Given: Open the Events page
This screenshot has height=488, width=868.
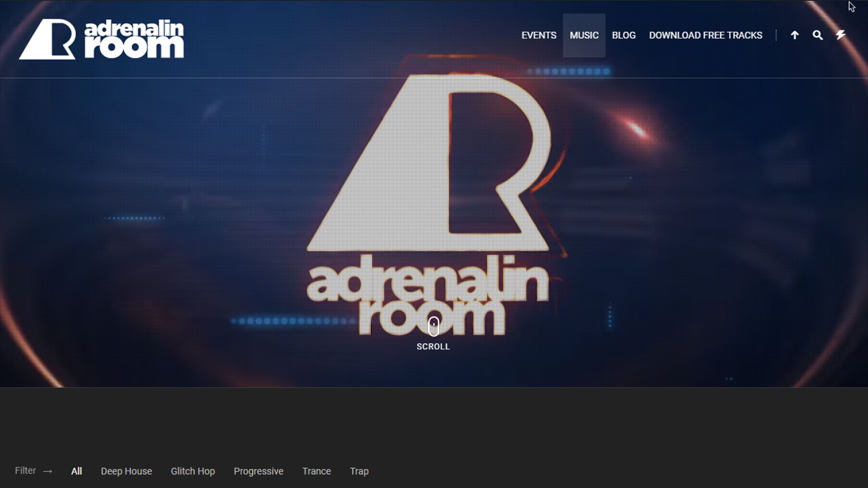Looking at the screenshot, I should click(539, 35).
